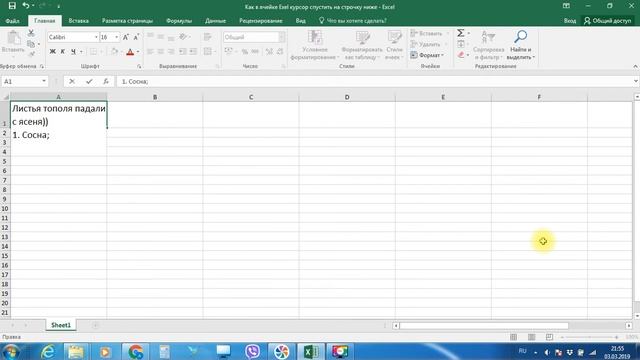Click the Cut scissors icon
The height and width of the screenshot is (360, 640).
click(31, 33)
